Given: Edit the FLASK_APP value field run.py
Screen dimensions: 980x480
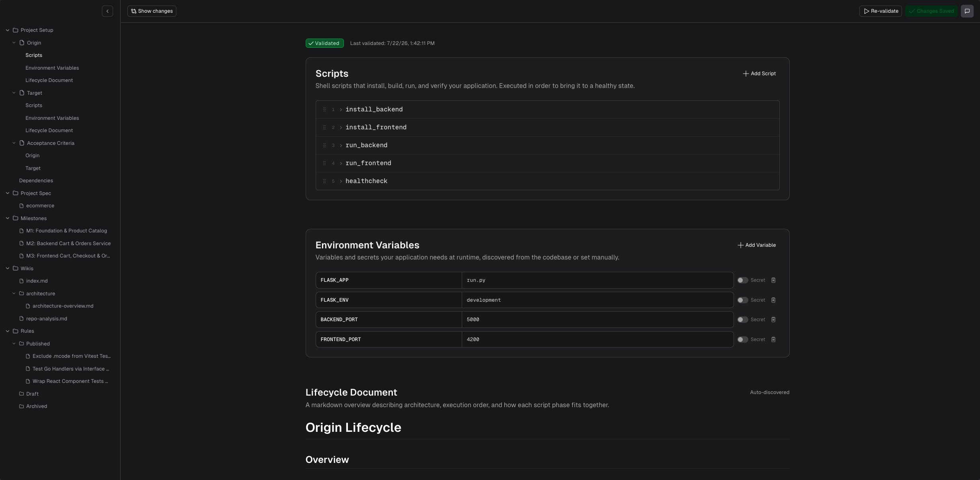Looking at the screenshot, I should click(x=597, y=280).
